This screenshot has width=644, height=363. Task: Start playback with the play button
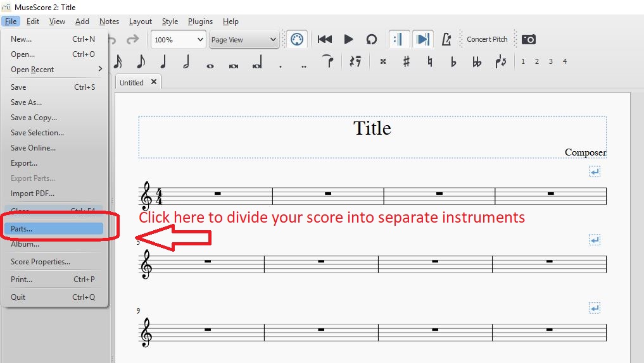[348, 39]
